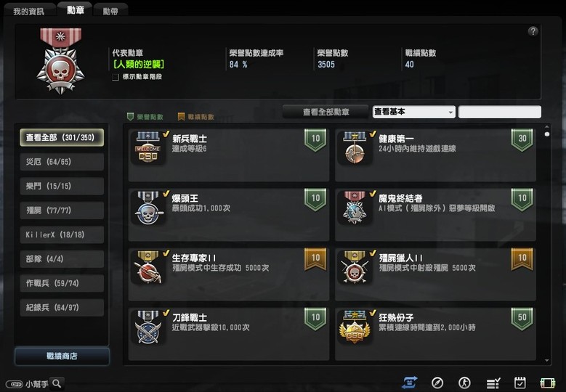Click the blue swap arrows icon
566x392 pixels.
click(x=410, y=383)
